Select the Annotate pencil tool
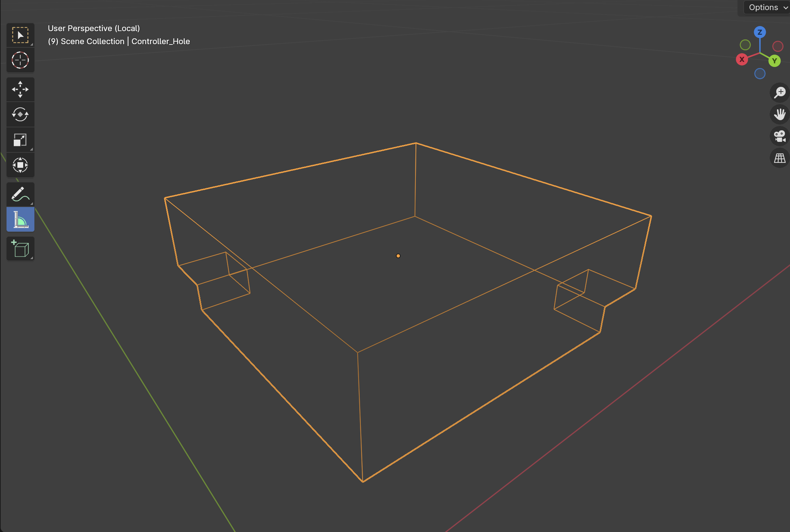The image size is (790, 532). (20, 194)
